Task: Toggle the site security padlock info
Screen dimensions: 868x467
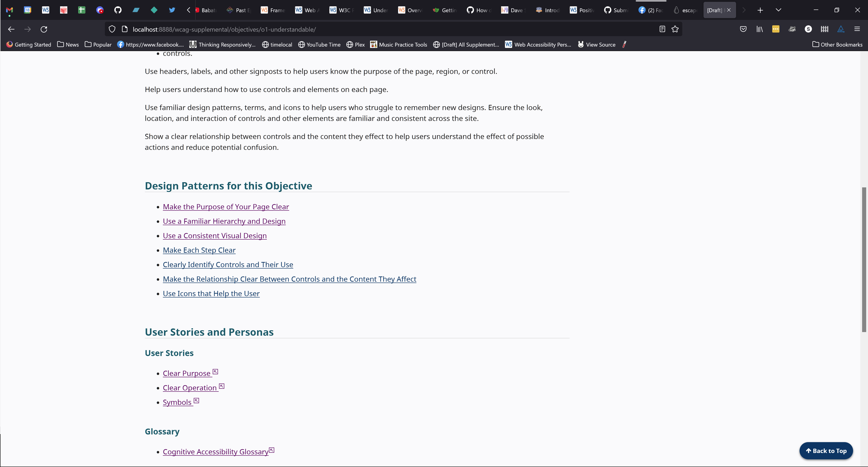Action: point(125,29)
